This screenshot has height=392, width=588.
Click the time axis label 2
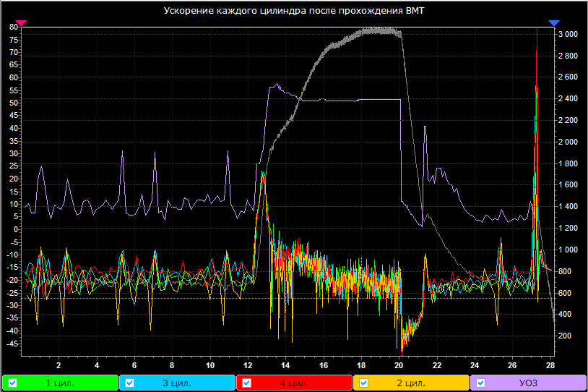pos(59,365)
